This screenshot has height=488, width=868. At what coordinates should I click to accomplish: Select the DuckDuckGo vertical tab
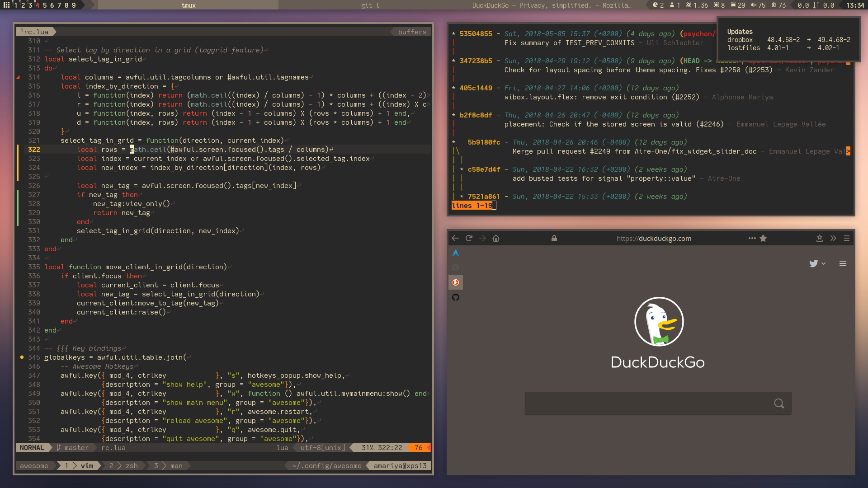point(456,282)
